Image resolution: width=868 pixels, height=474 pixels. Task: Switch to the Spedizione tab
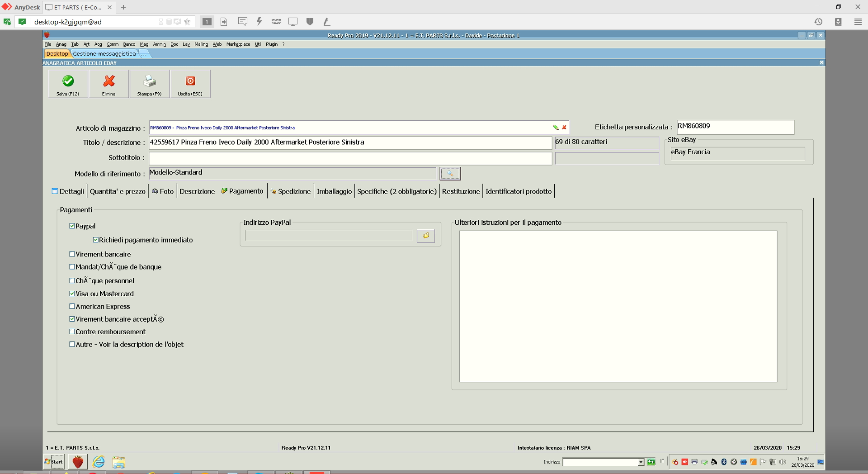[290, 191]
